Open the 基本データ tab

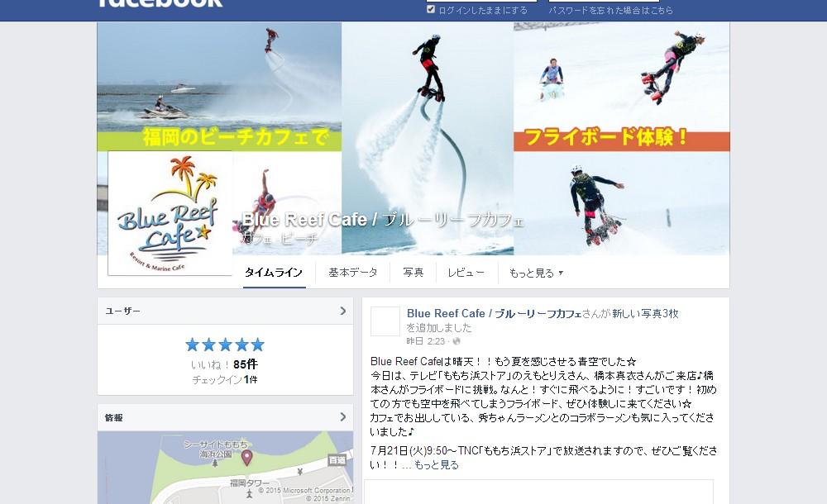(353, 273)
